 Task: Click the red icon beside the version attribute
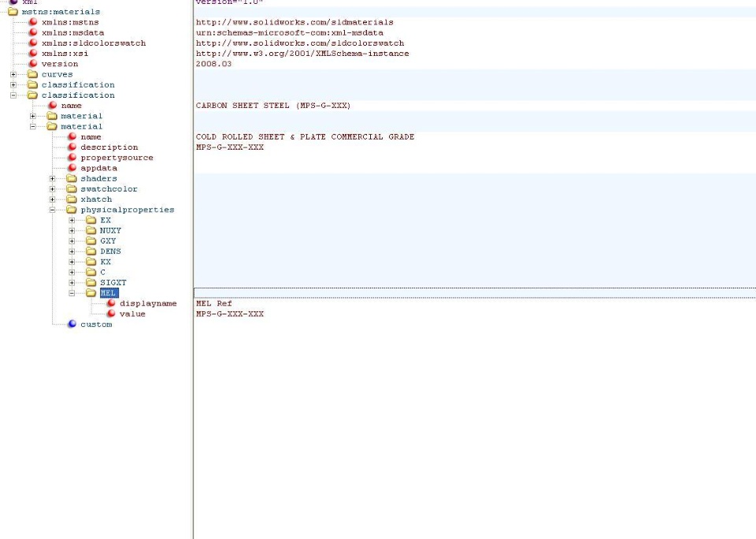[x=33, y=64]
